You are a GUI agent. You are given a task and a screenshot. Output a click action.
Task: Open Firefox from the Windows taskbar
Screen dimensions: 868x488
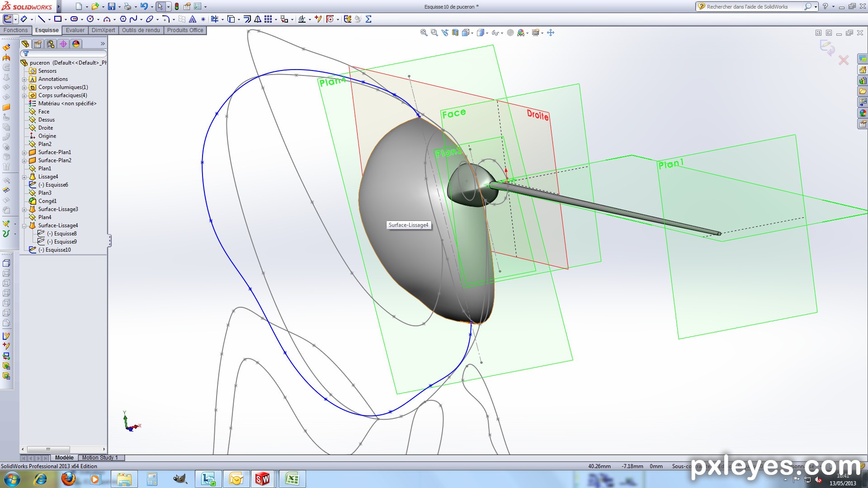tap(68, 479)
